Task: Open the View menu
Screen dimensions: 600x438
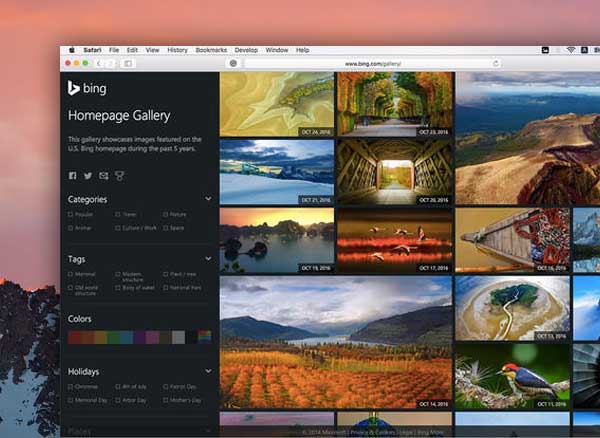Action: (152, 50)
